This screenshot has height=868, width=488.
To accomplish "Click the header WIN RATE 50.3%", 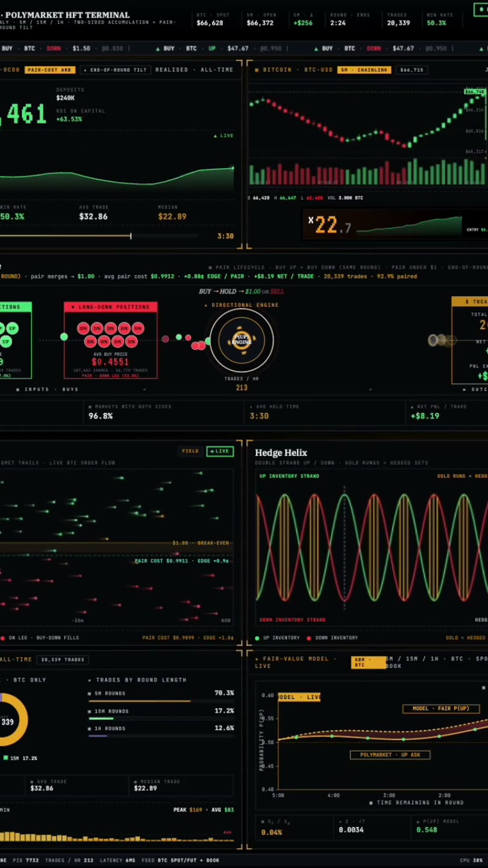I will pos(436,23).
